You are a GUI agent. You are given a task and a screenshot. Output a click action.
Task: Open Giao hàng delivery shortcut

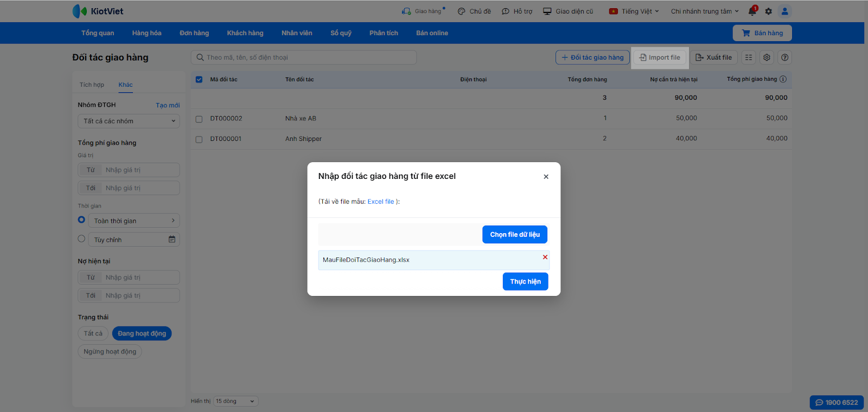point(423,11)
